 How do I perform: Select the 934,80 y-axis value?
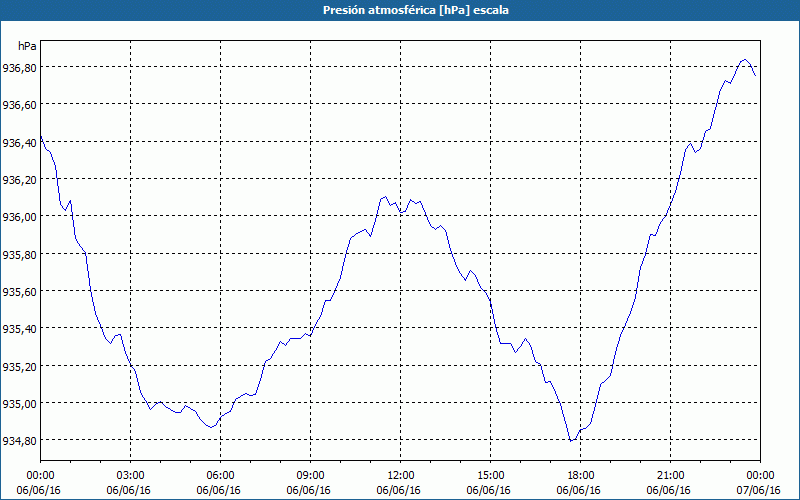coord(19,440)
